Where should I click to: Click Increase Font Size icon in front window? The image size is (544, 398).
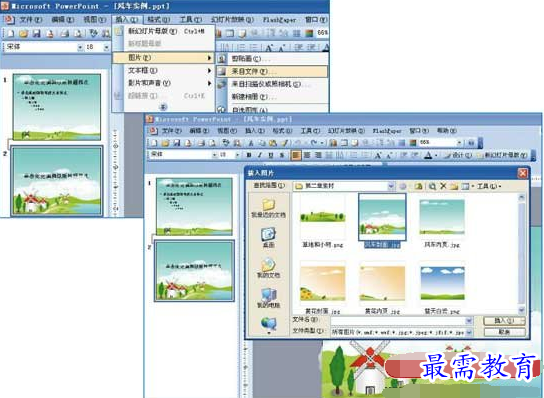(378, 155)
